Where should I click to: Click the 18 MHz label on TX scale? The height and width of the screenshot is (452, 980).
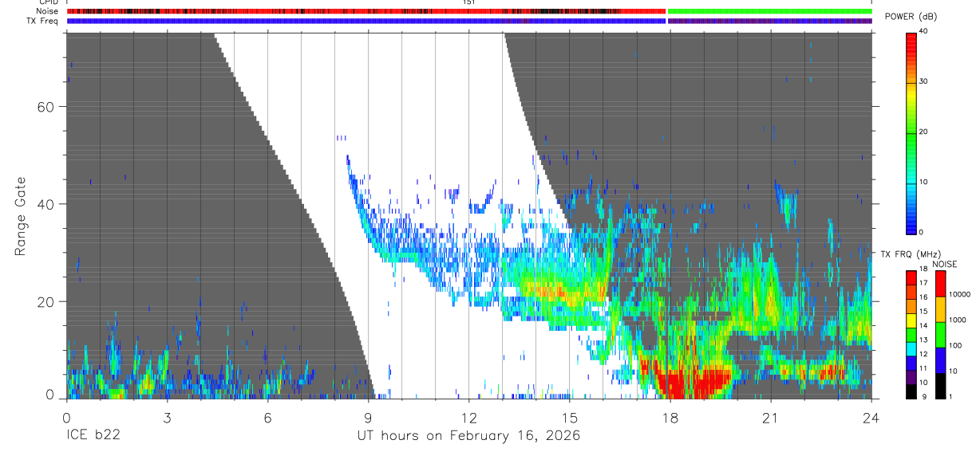click(x=923, y=269)
